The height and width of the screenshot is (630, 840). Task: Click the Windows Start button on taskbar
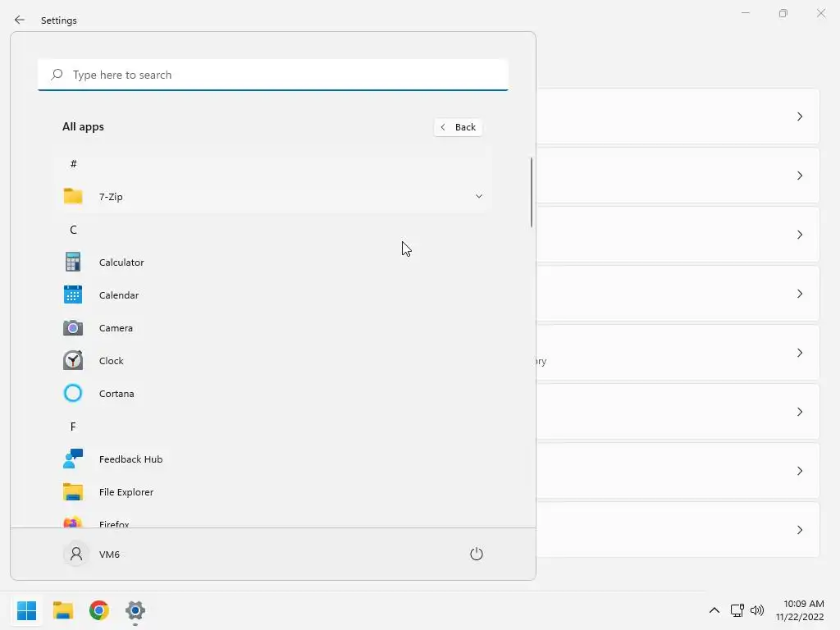(27, 610)
